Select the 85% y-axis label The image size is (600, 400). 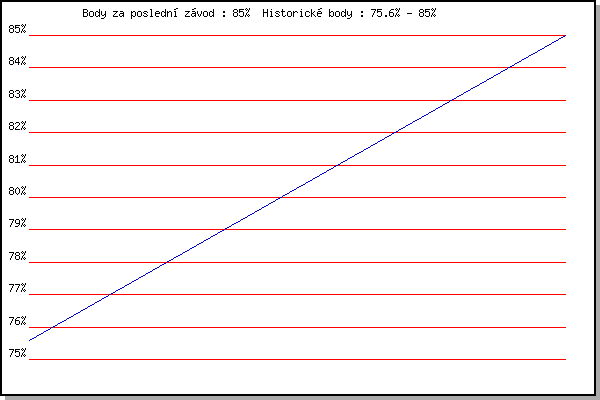[x=17, y=29]
